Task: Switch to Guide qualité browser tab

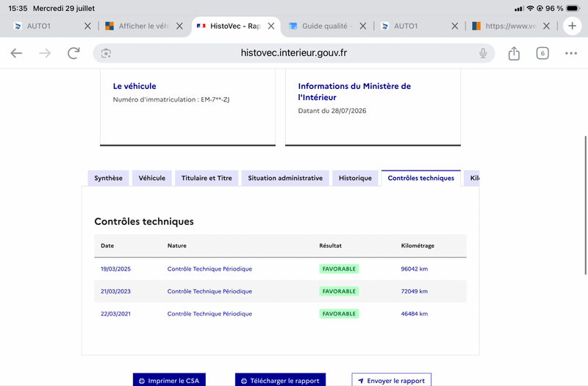Action: tap(327, 26)
